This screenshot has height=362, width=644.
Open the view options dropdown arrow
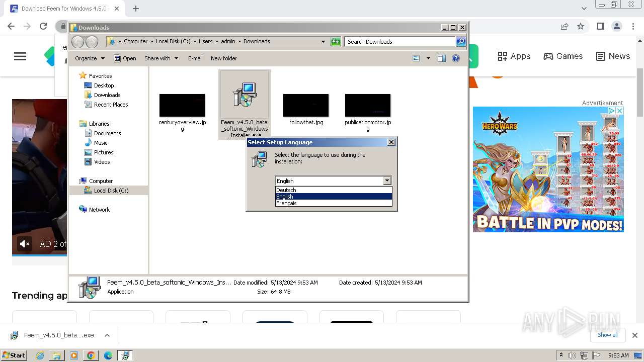(x=428, y=58)
